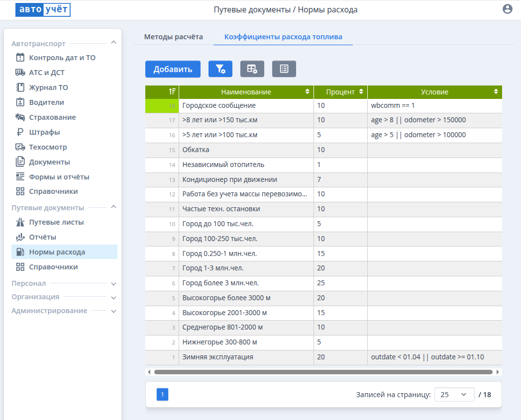Viewport: 521px width, 420px height.
Task: Open Страхование in the sidebar
Action: tap(52, 117)
